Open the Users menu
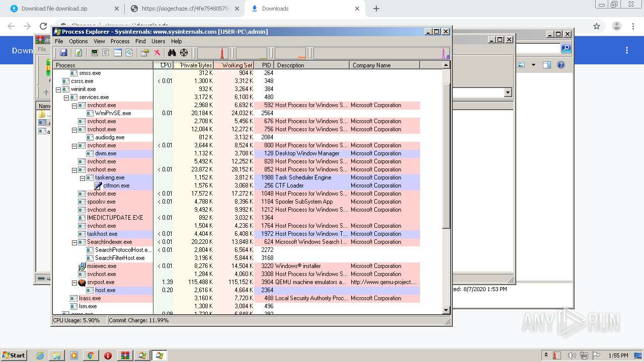This screenshot has height=362, width=644. (158, 41)
